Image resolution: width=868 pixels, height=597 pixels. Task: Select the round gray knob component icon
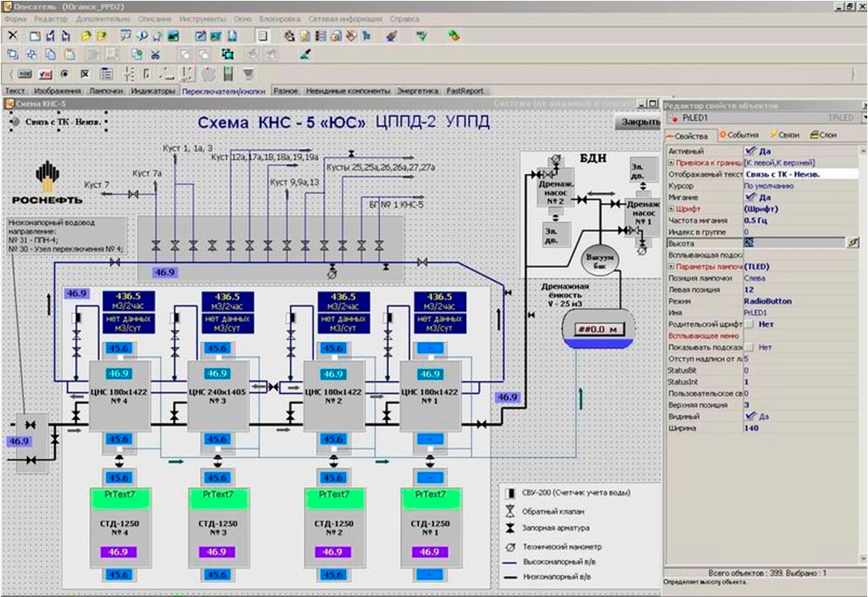208,74
